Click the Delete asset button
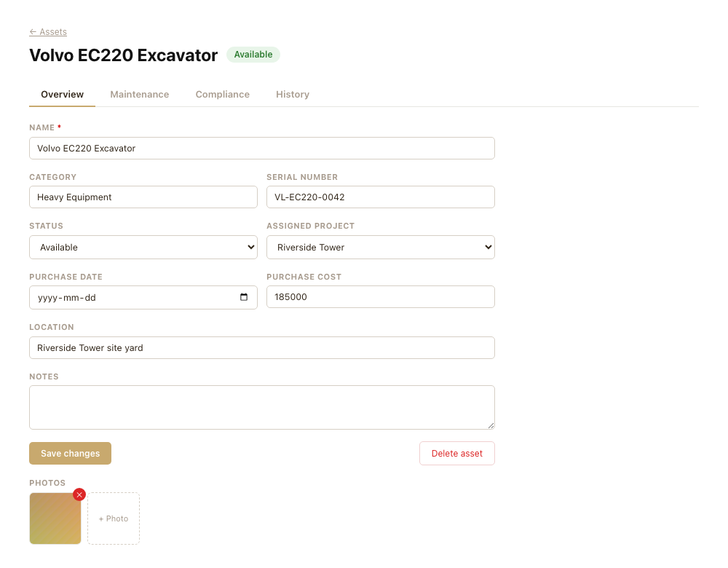This screenshot has height=568, width=728. pyautogui.click(x=457, y=453)
